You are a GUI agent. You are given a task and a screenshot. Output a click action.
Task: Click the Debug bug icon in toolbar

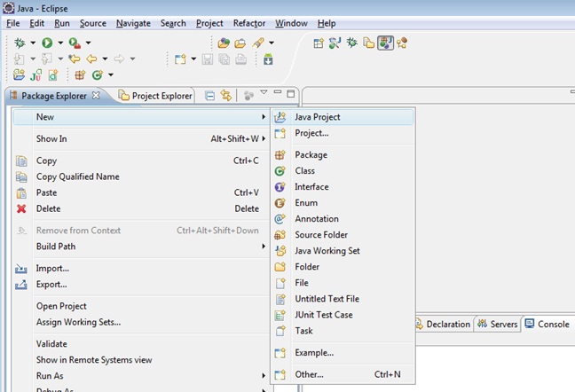coord(20,43)
